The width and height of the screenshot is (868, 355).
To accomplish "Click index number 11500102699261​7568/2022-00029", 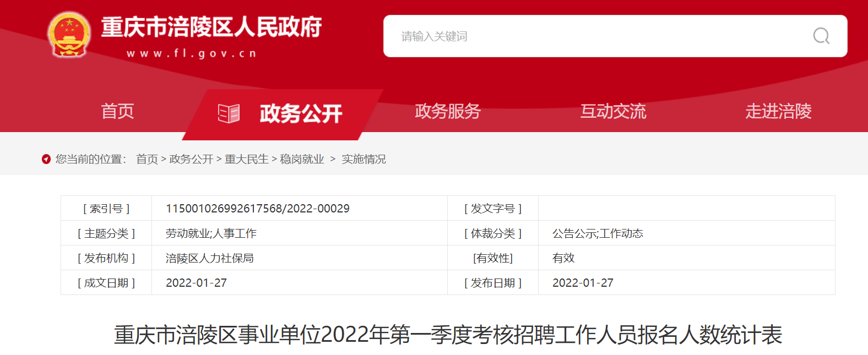I will (258, 209).
